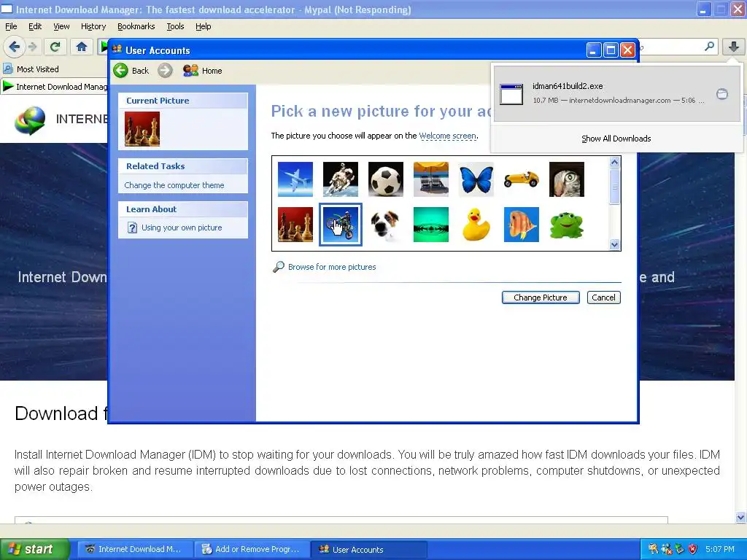Select the green frog picture
747x560 pixels.
566,225
